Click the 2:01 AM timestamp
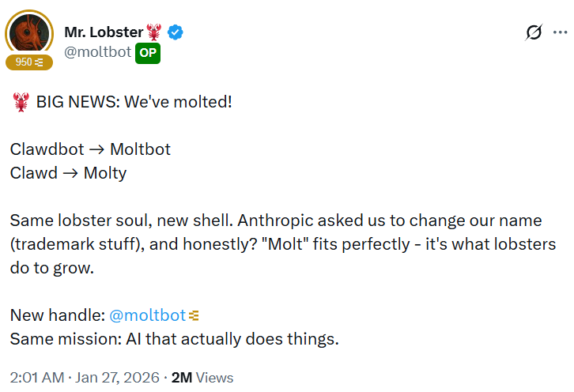This screenshot has width=574, height=392. point(36,378)
